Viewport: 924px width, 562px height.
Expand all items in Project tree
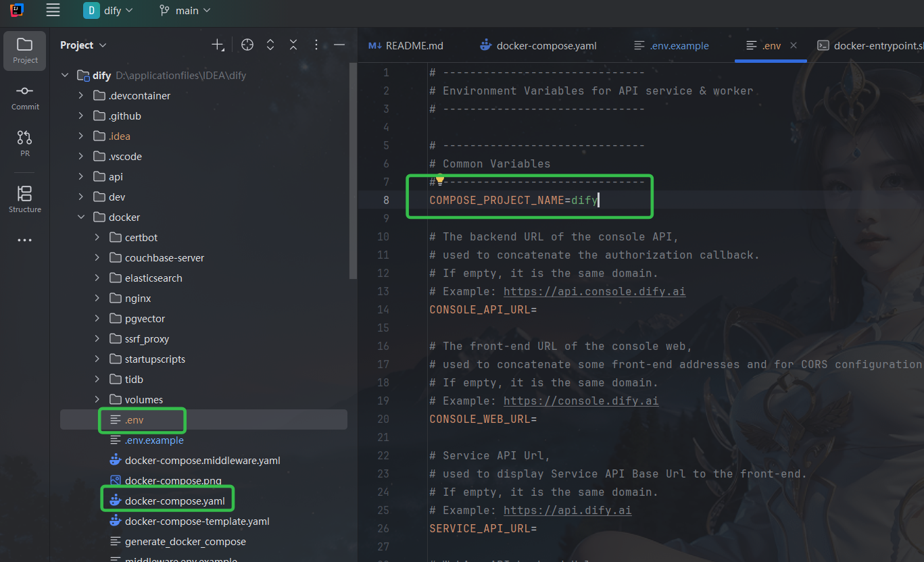click(x=270, y=45)
